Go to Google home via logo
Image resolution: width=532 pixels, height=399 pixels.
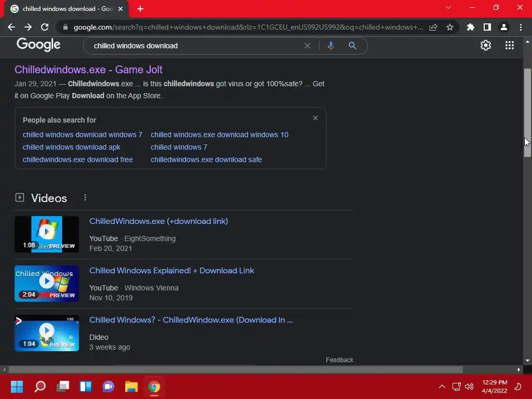38,45
